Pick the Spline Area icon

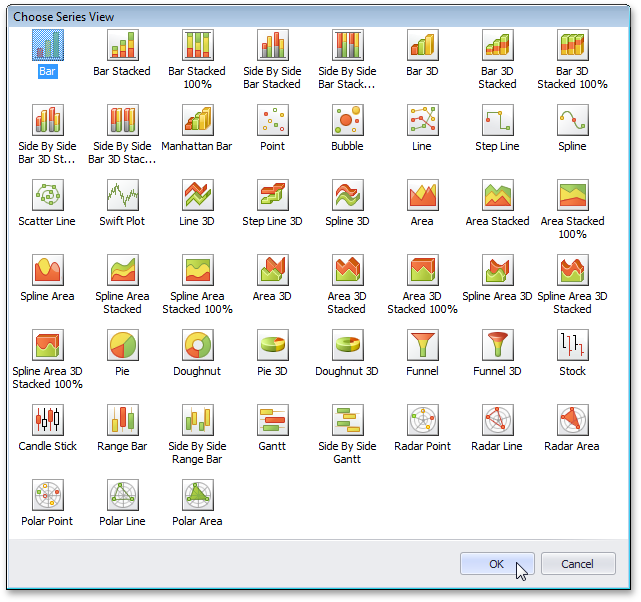[48, 270]
